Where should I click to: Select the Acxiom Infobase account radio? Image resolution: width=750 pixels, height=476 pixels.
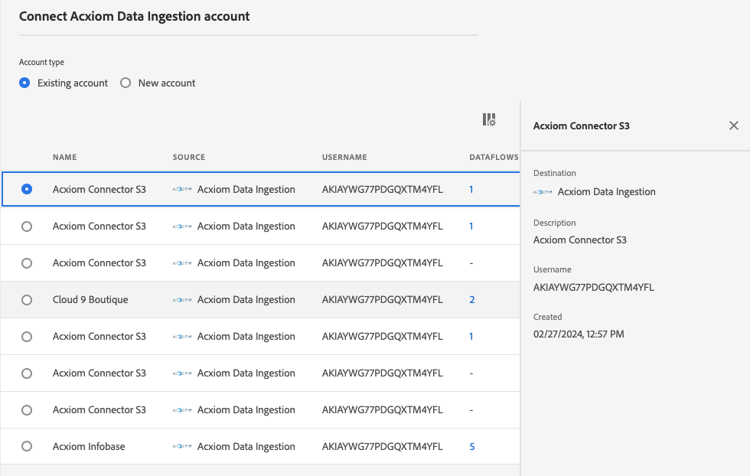click(27, 447)
